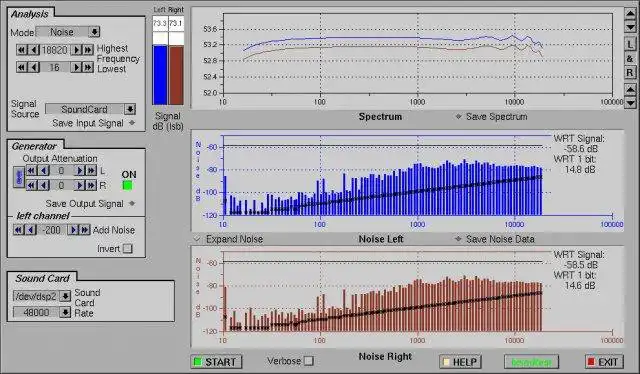This screenshot has height=374, width=640.
Task: Select the Generator panel tab label
Action: coord(34,146)
